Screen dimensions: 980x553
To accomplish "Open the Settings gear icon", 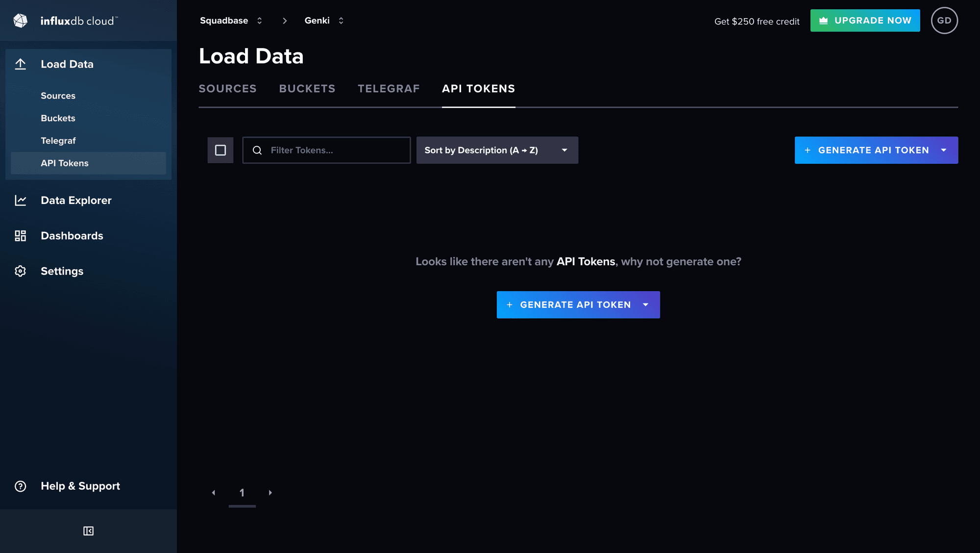I will tap(20, 271).
